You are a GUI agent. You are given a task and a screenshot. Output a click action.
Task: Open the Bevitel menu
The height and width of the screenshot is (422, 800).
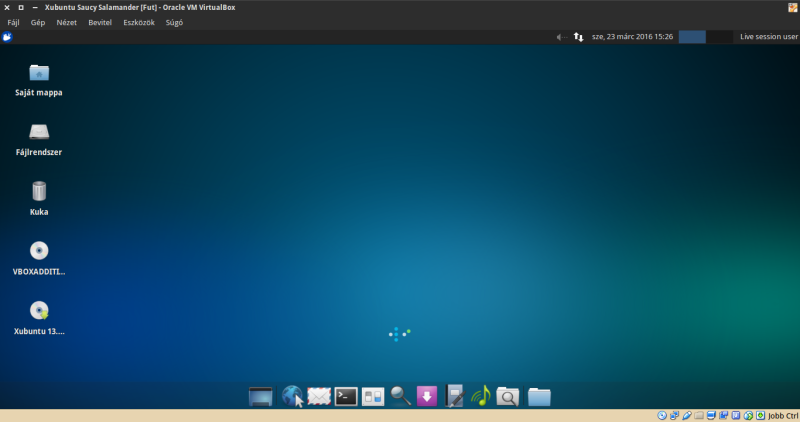pyautogui.click(x=100, y=22)
